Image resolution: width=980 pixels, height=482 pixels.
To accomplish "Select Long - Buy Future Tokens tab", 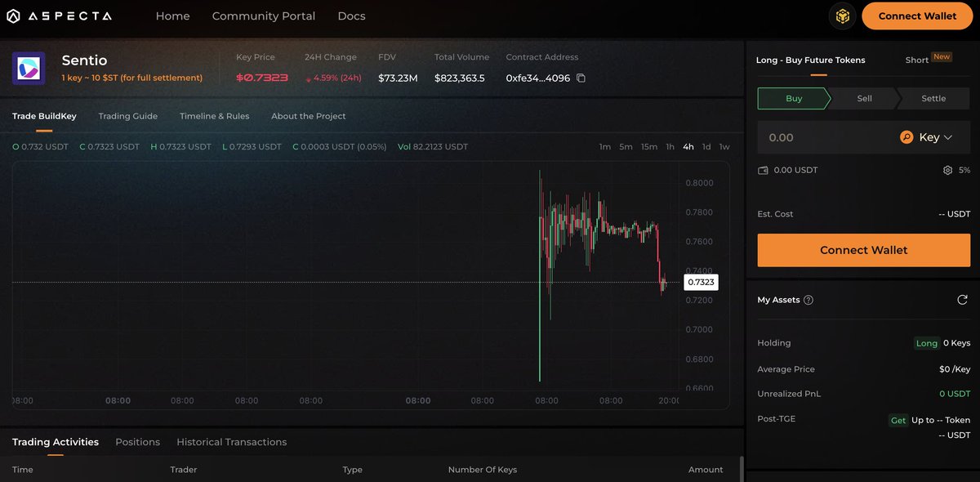I will pos(810,60).
